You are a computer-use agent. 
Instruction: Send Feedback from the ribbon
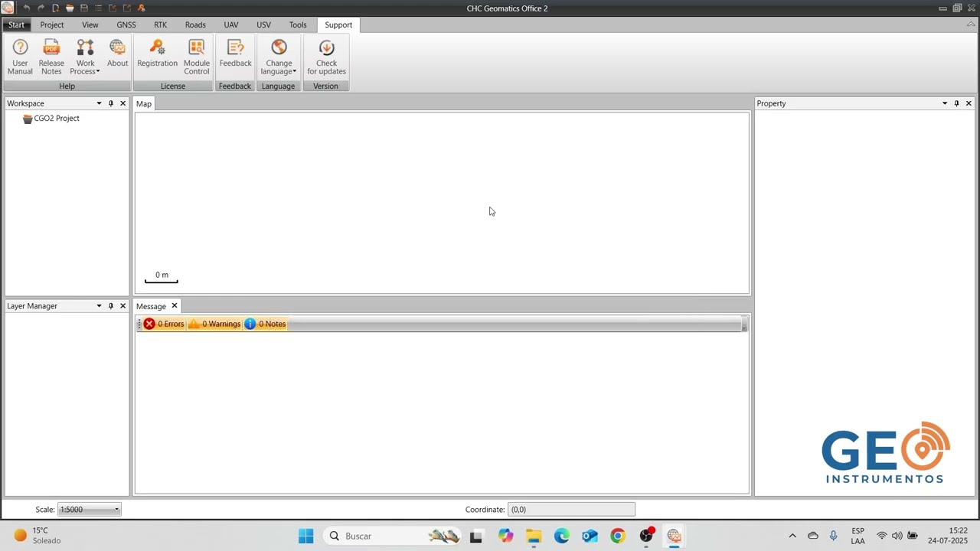click(x=235, y=54)
